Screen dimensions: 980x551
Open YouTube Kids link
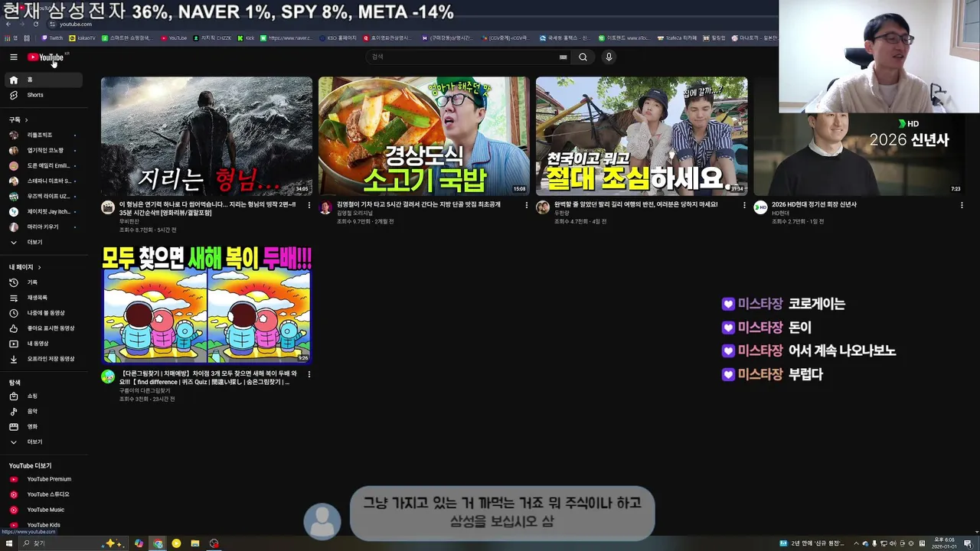(44, 525)
